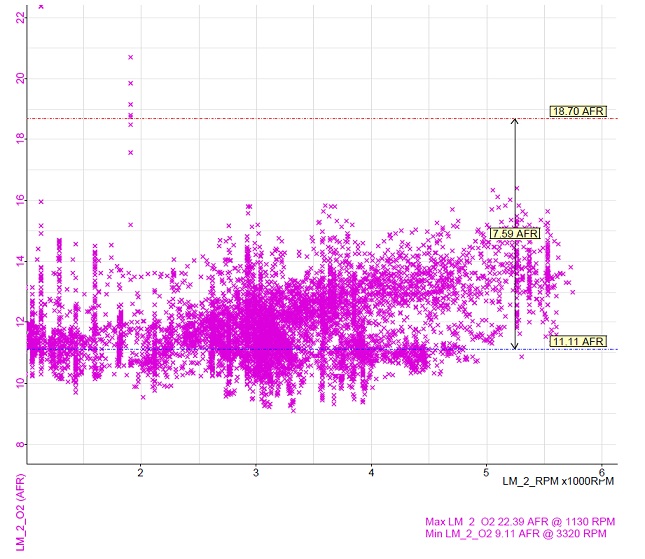
Task: Select the 11.11 AFR lower cursor label
Action: [578, 341]
